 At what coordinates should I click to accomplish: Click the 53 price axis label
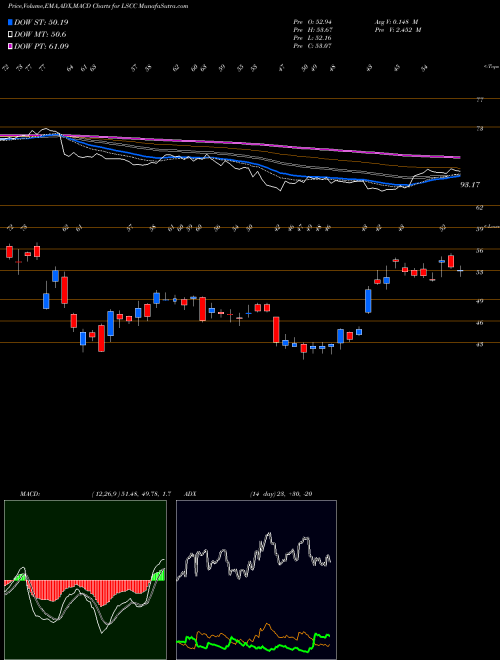(x=480, y=272)
